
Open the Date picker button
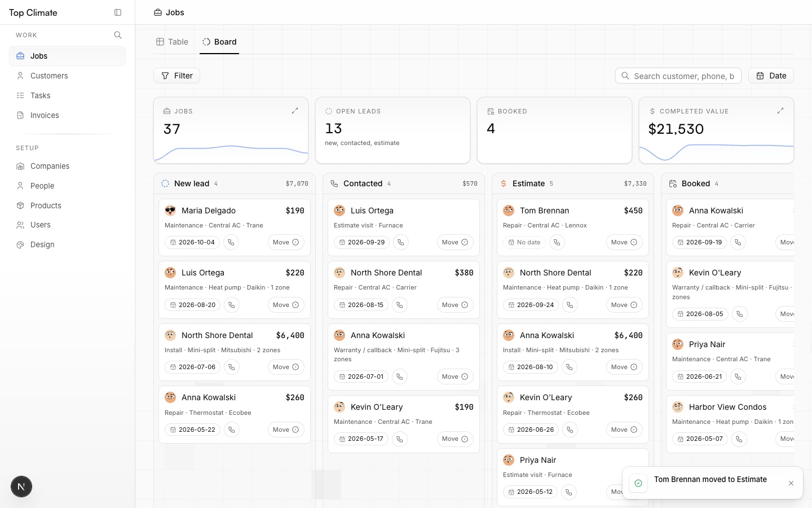pos(771,76)
